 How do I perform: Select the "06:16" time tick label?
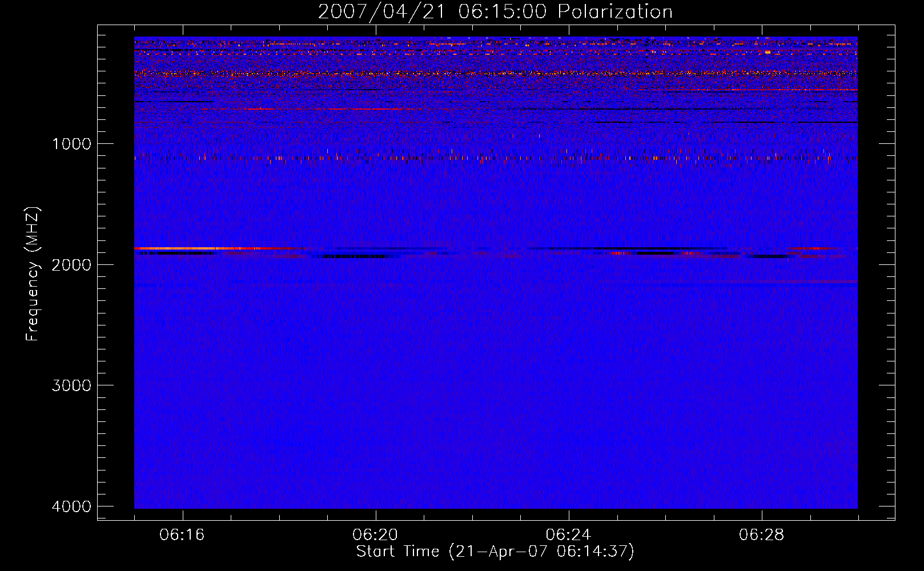coord(182,535)
